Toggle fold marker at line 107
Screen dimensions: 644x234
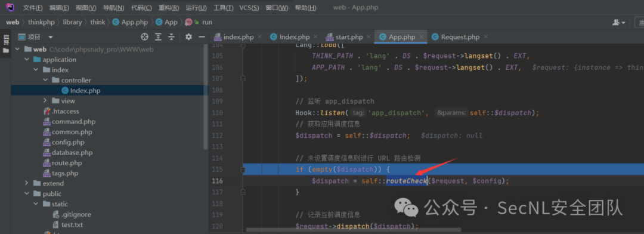tap(243, 78)
